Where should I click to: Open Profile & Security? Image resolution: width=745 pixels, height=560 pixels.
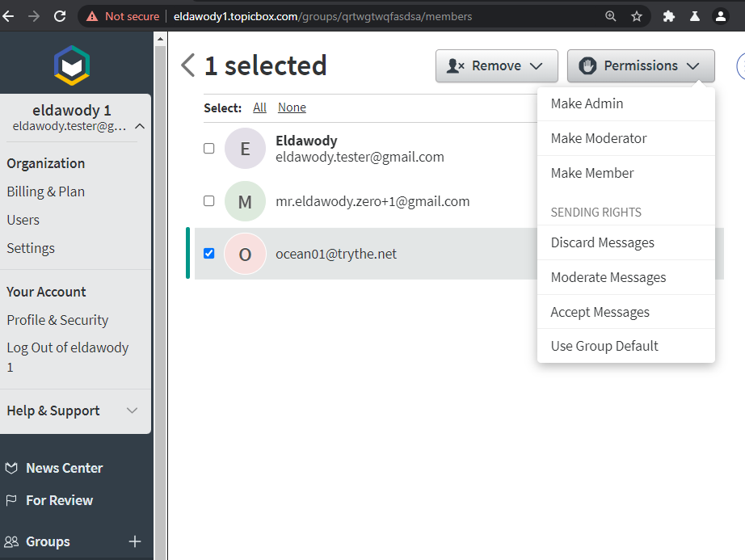click(x=57, y=320)
